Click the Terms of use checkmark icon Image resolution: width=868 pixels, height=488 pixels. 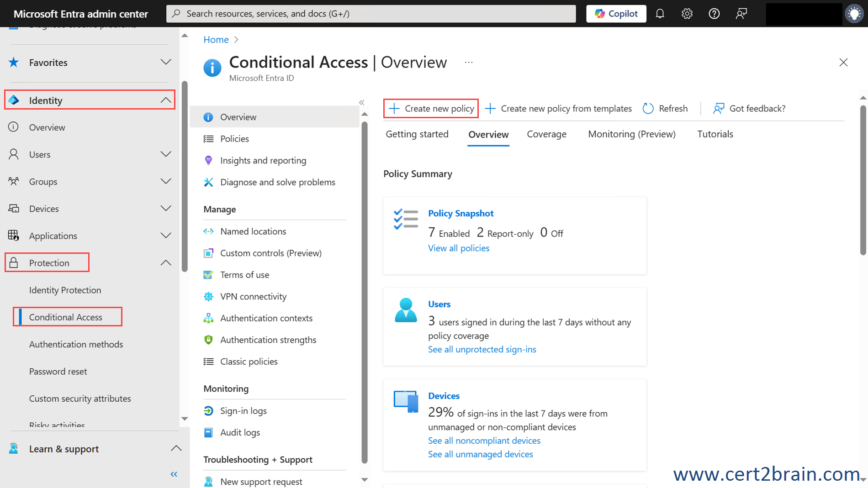[x=208, y=275]
